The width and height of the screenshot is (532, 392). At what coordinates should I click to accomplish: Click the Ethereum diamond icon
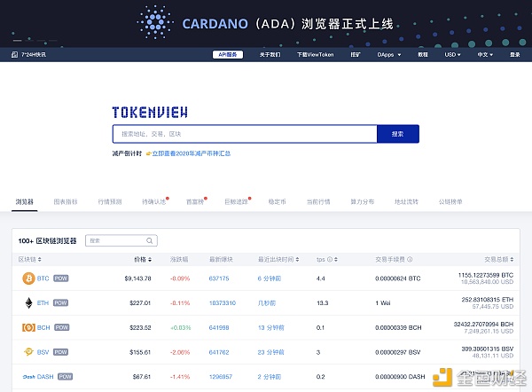29,302
